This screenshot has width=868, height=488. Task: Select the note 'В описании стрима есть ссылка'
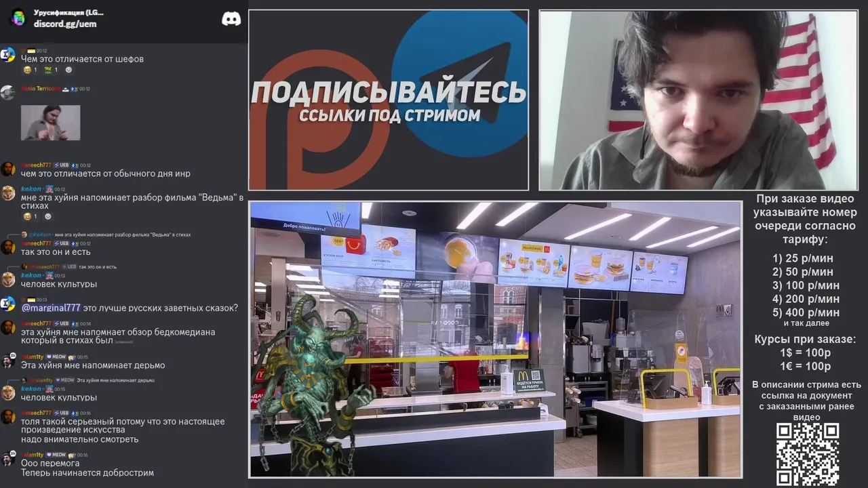click(x=807, y=390)
